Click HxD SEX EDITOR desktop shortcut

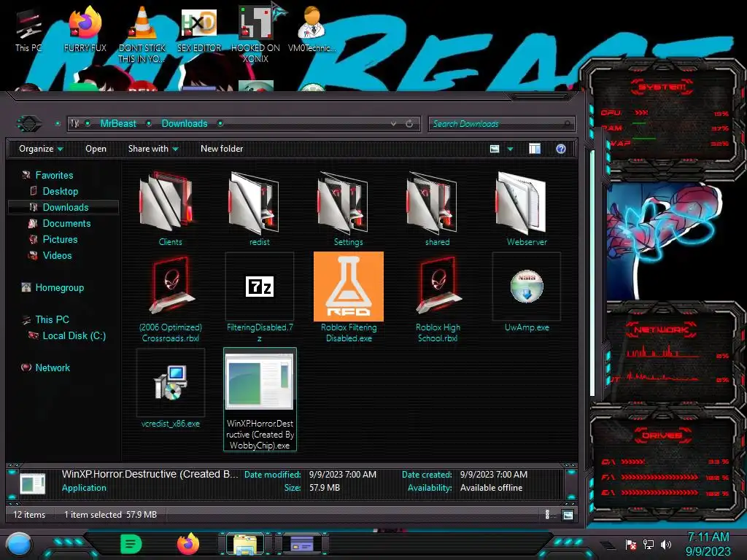click(199, 29)
